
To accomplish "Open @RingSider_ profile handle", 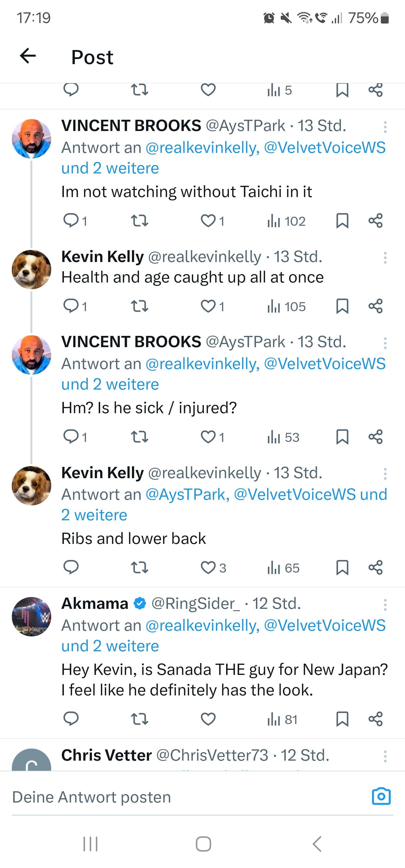I will click(195, 603).
